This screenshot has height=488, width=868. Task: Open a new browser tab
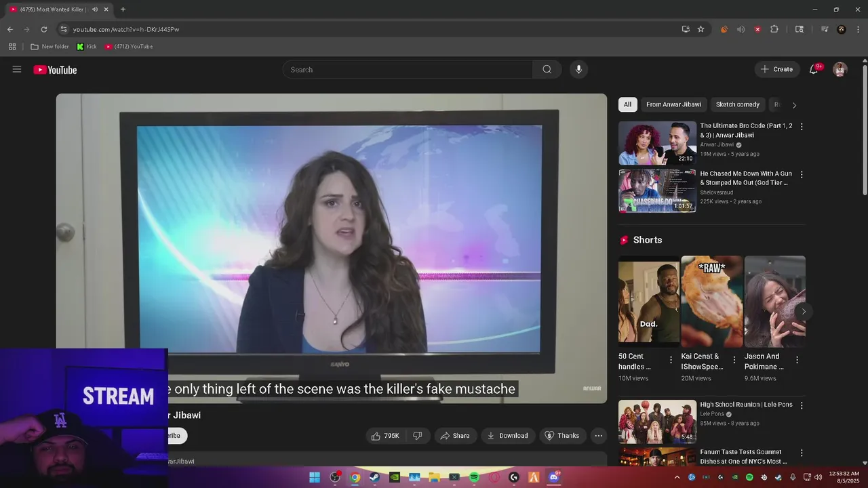[x=123, y=9]
